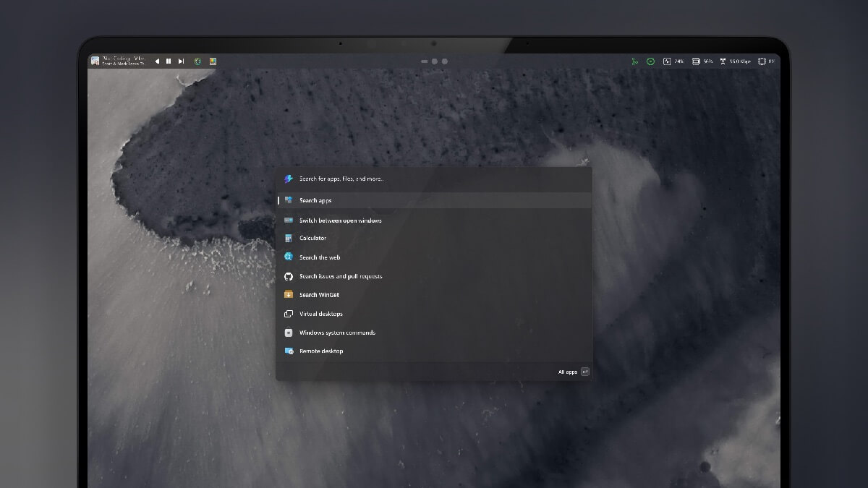Click the CPU usage indicator in the taskbar
Screen dimensions: 868x488
668,61
